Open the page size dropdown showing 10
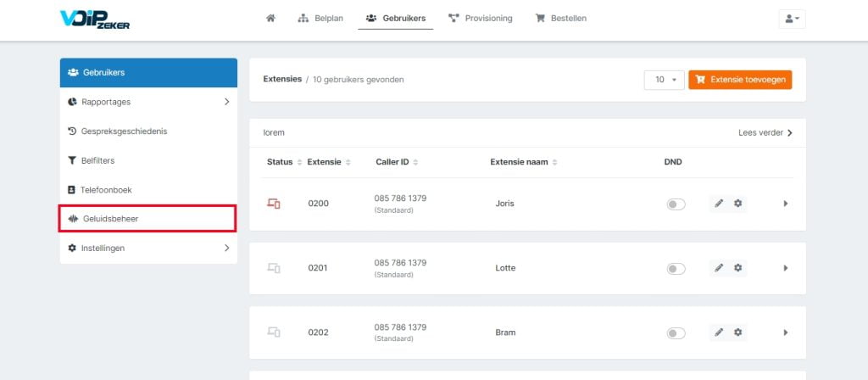 point(665,80)
